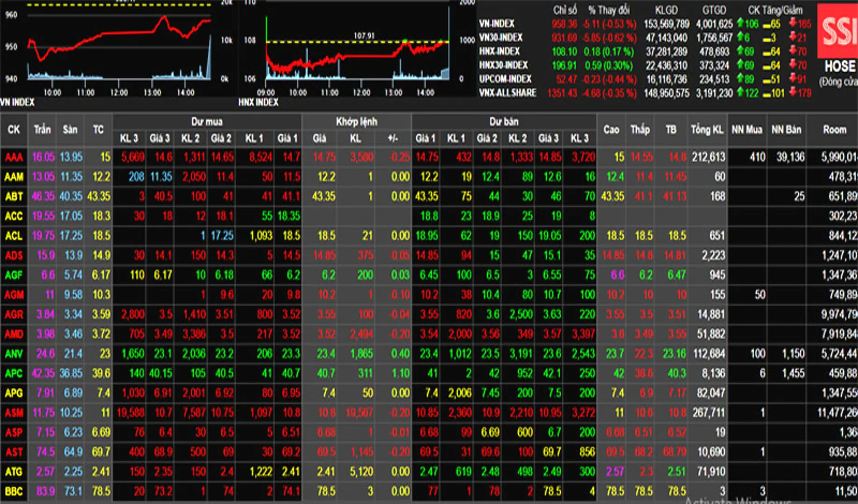This screenshot has height=504, width=858.
Task: Click ASM total volume 267,711
Action: point(709,413)
